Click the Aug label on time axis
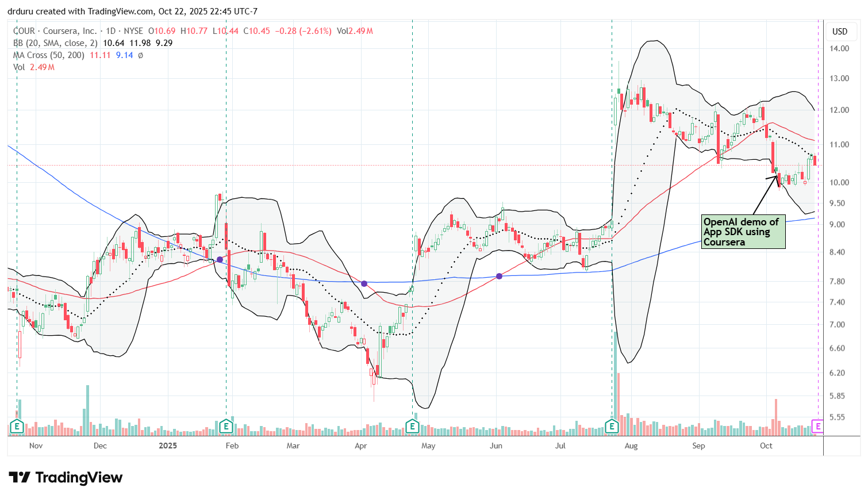Screen dimensions: 868x499 point(631,446)
